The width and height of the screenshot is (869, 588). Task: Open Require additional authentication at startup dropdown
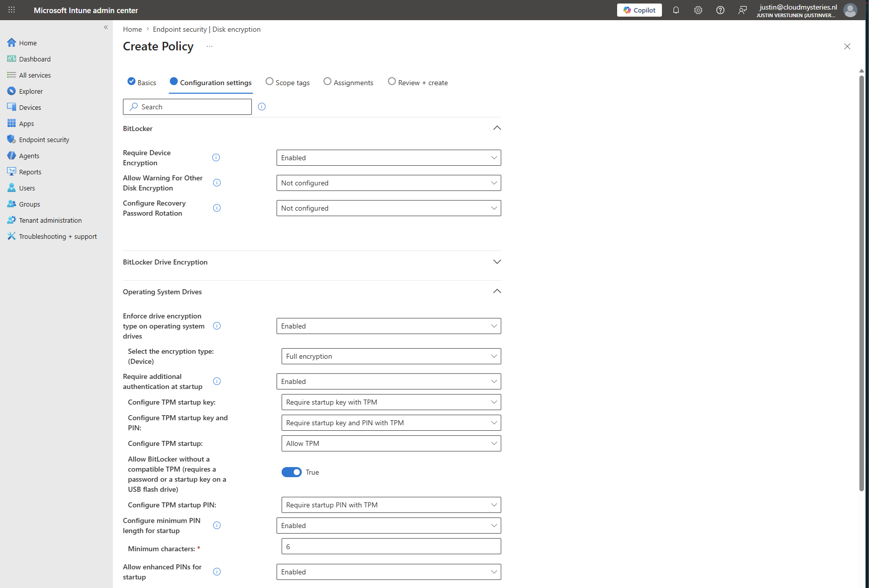(x=389, y=381)
